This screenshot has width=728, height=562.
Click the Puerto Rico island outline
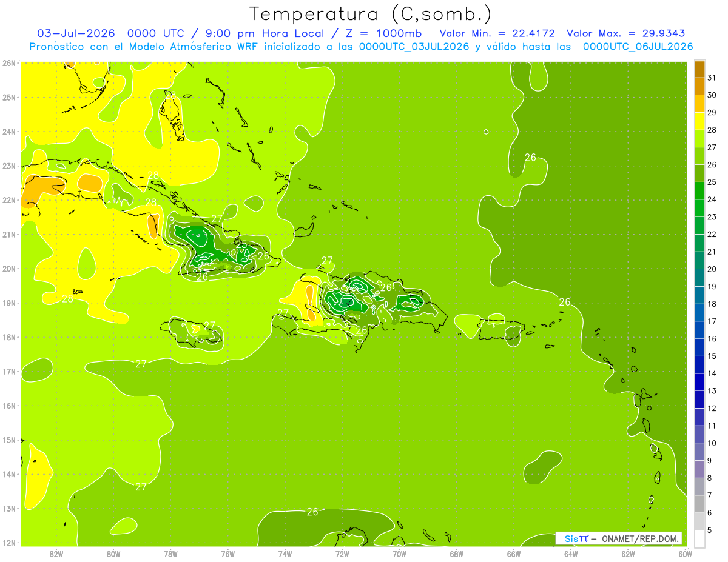[x=500, y=330]
